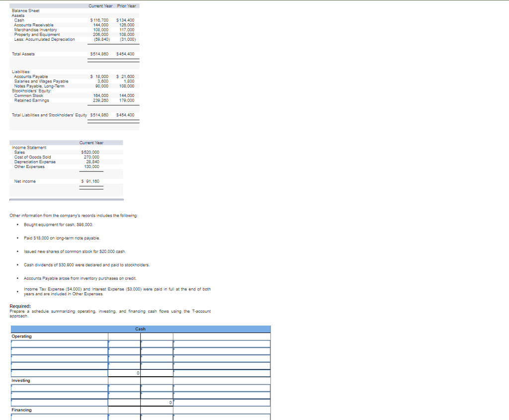Select the first credit amount cell under Investing
This screenshot has width=509, height=420.
coord(157,388)
